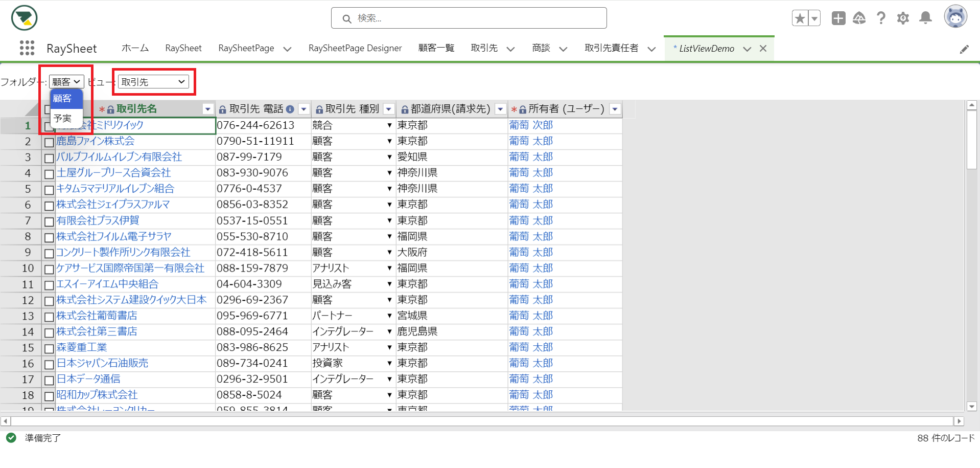The width and height of the screenshot is (980, 468).
Task: Expand the favorites list arrow
Action: click(x=814, y=18)
